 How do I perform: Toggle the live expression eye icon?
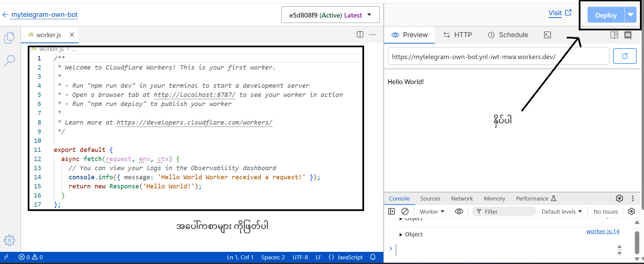coord(459,211)
